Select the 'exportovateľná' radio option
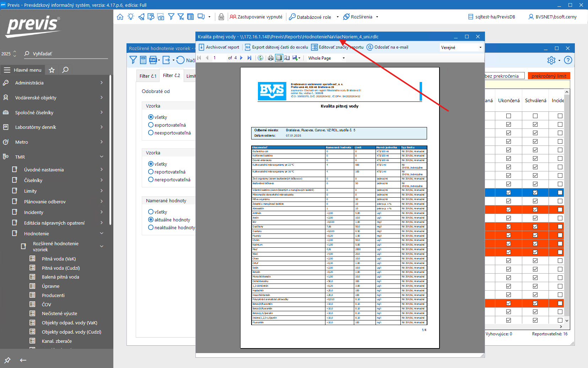This screenshot has width=588, height=368. 151,125
